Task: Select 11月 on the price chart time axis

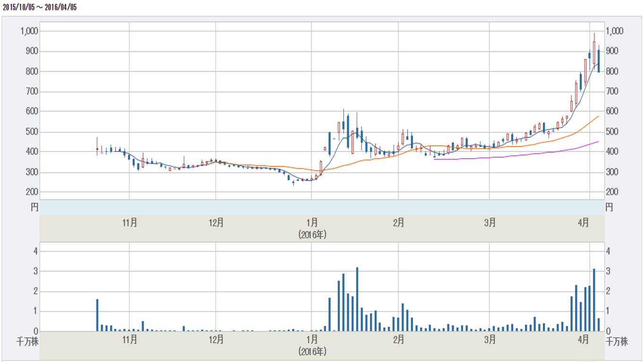Action: click(x=129, y=223)
